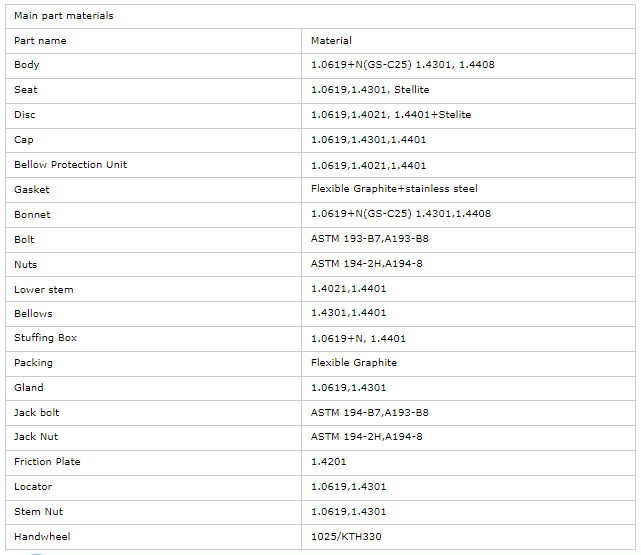641x555 pixels.
Task: Click the Handwheel material 1025/KTH330
Action: [346, 537]
